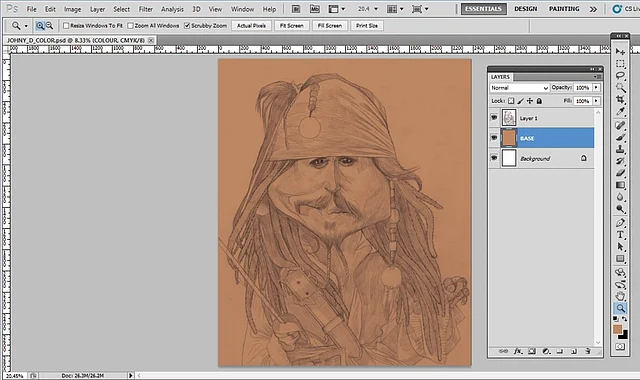Launch Mini Bridge from application bar
The image size is (640, 380).
(315, 9)
